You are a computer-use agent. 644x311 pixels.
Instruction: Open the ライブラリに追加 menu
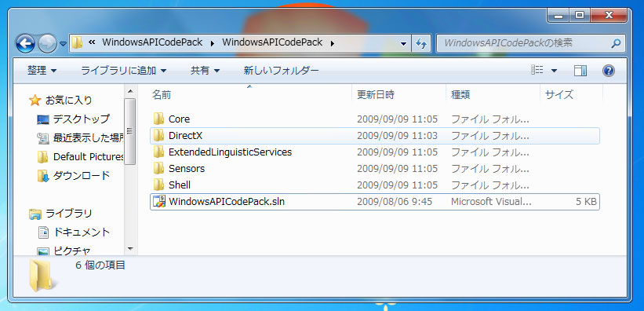pos(124,71)
